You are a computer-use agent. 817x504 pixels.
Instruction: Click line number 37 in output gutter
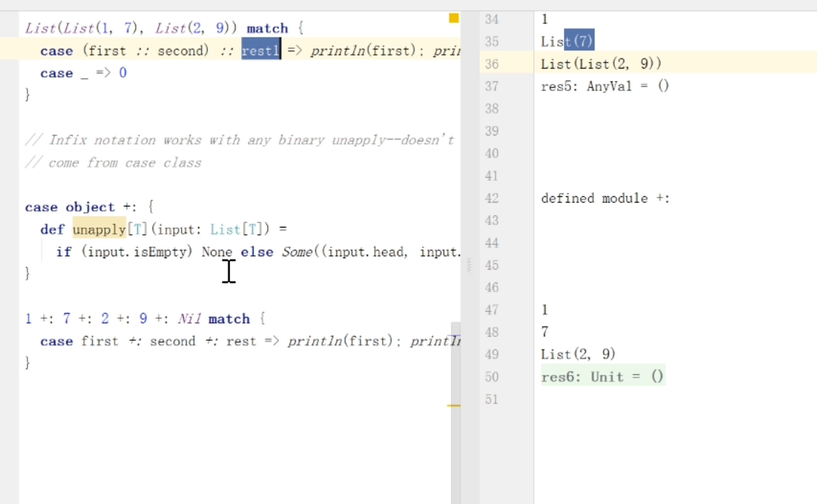coord(492,87)
